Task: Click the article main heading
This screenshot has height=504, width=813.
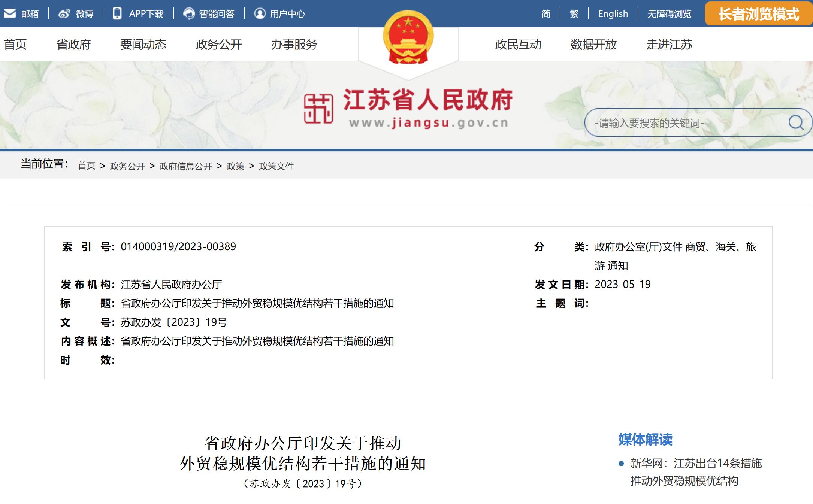Action: (303, 453)
